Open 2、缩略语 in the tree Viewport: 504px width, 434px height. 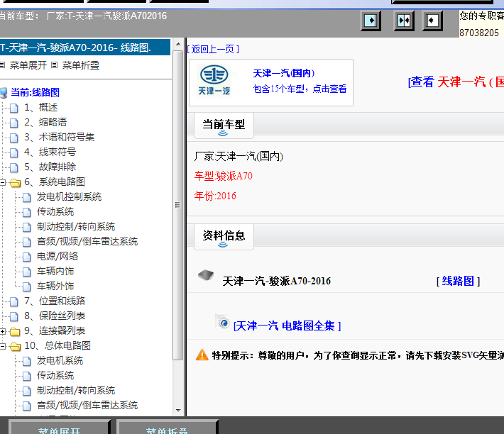(x=45, y=122)
